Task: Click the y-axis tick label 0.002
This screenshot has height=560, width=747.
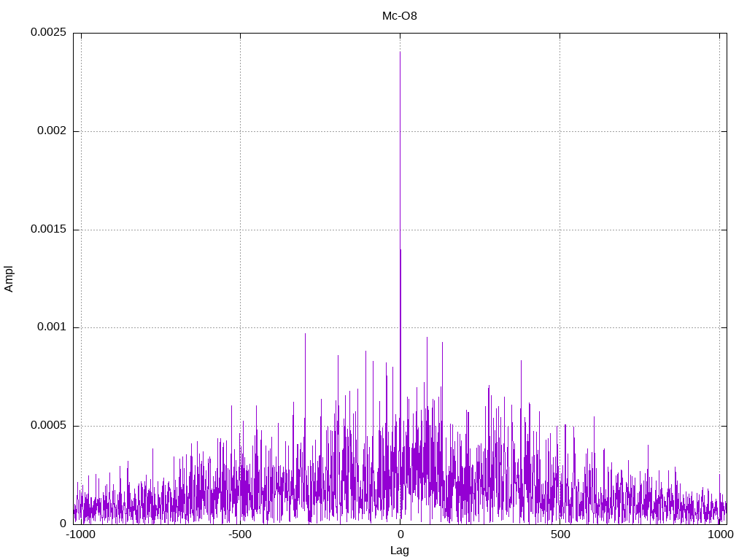Action: [52, 131]
